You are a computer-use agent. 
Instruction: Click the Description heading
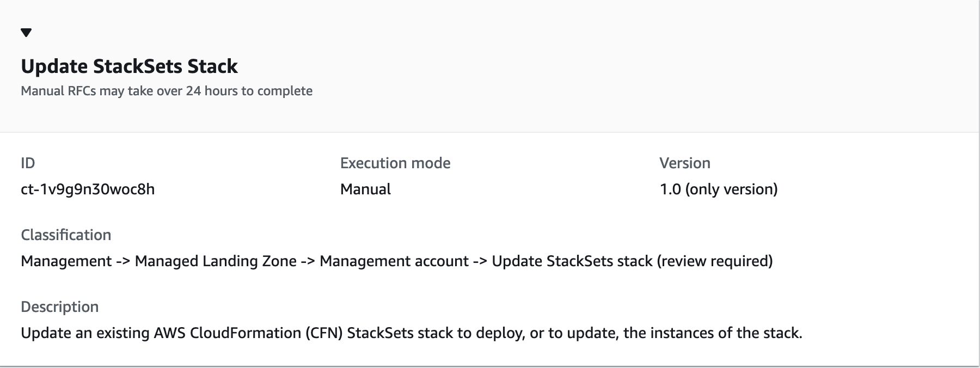(x=60, y=306)
